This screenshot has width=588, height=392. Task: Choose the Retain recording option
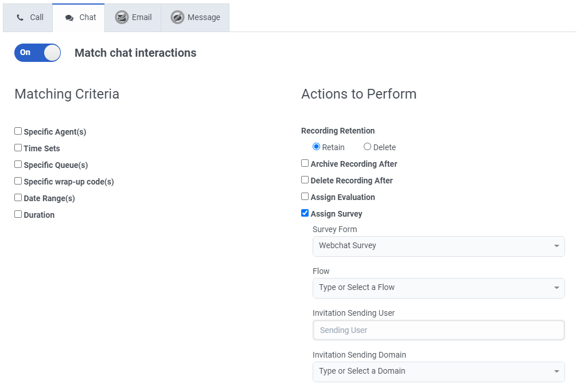click(317, 147)
